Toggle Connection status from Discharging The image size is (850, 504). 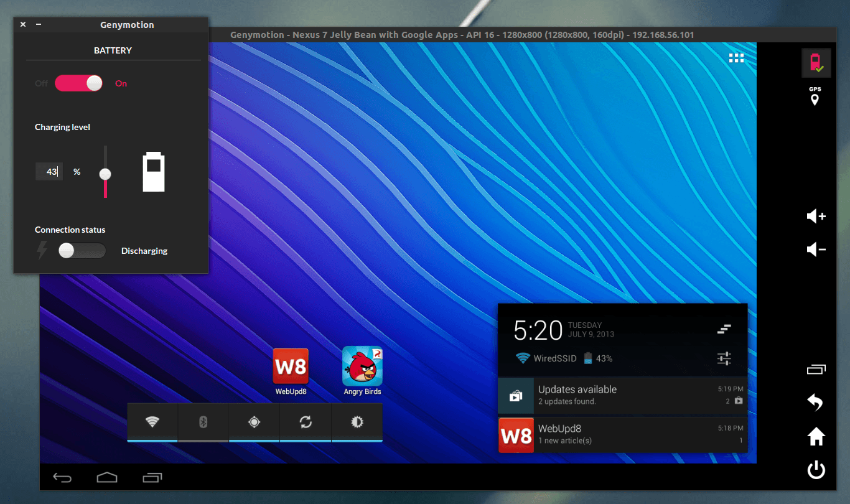coord(82,251)
